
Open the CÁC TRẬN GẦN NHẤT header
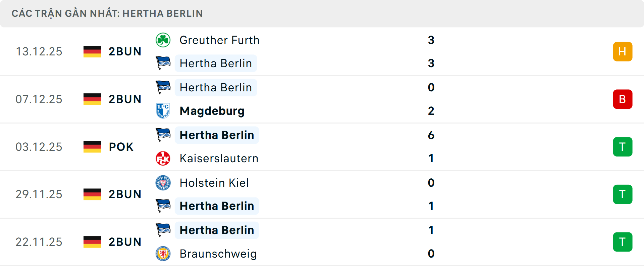coord(107,13)
